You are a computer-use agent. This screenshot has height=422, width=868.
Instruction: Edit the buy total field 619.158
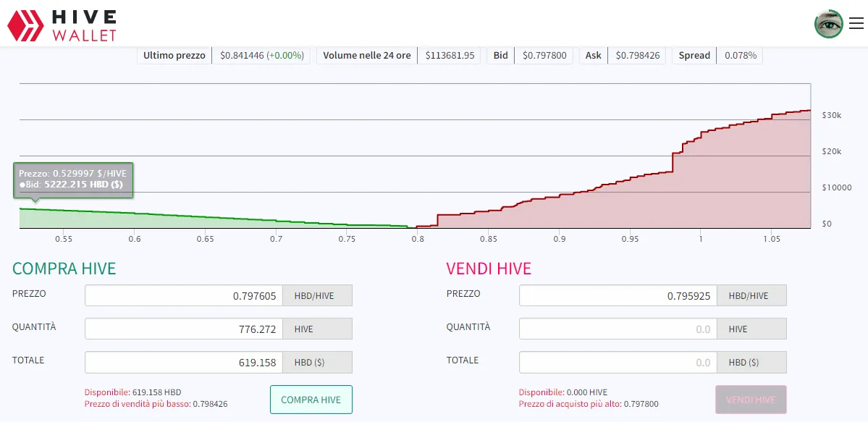[x=184, y=362]
